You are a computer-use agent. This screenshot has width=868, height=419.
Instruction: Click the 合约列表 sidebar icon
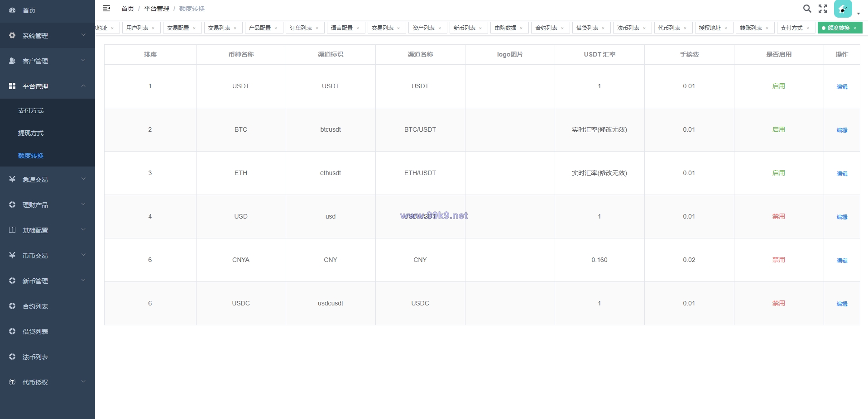pos(12,306)
